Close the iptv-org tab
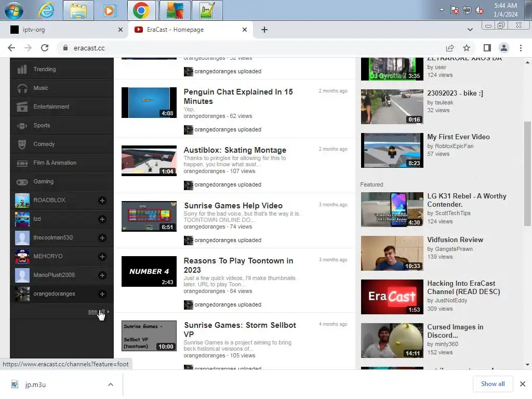 click(121, 30)
